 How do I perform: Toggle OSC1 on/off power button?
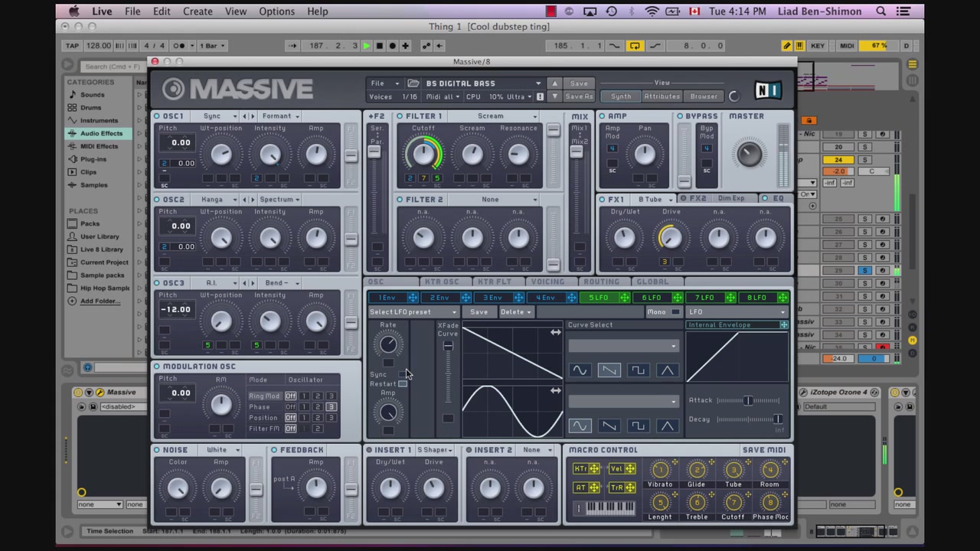point(157,116)
